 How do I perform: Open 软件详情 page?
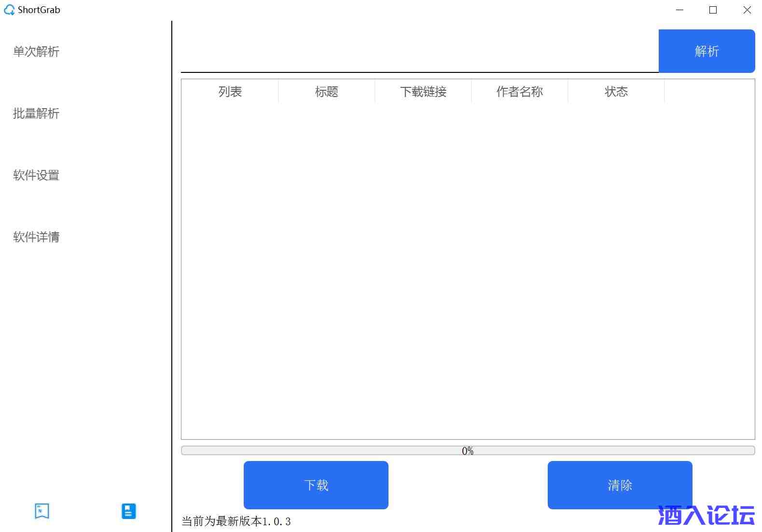[36, 237]
